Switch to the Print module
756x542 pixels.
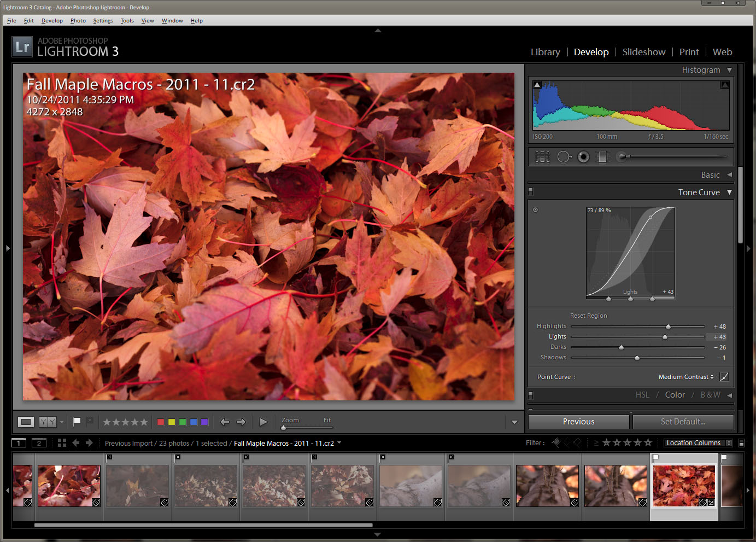coord(689,52)
